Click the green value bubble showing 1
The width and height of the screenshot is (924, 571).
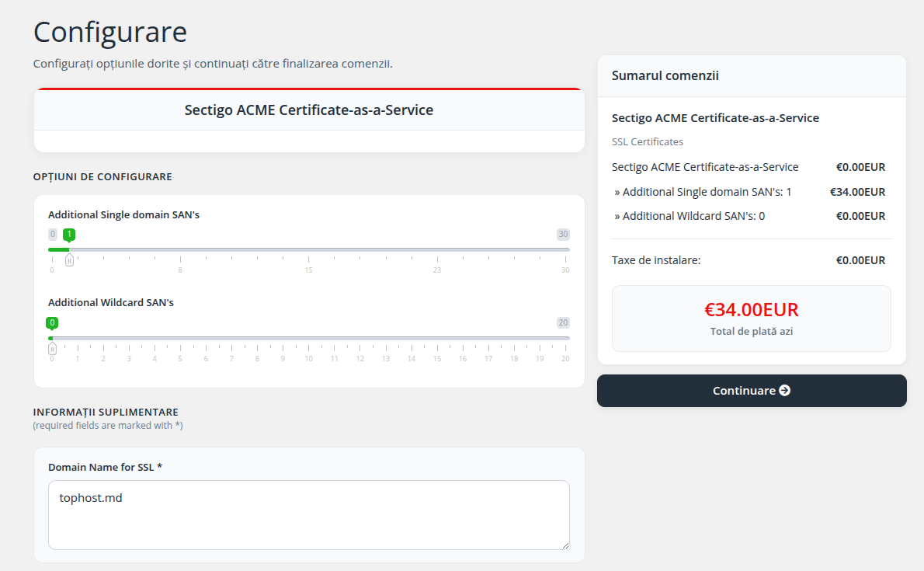(69, 235)
